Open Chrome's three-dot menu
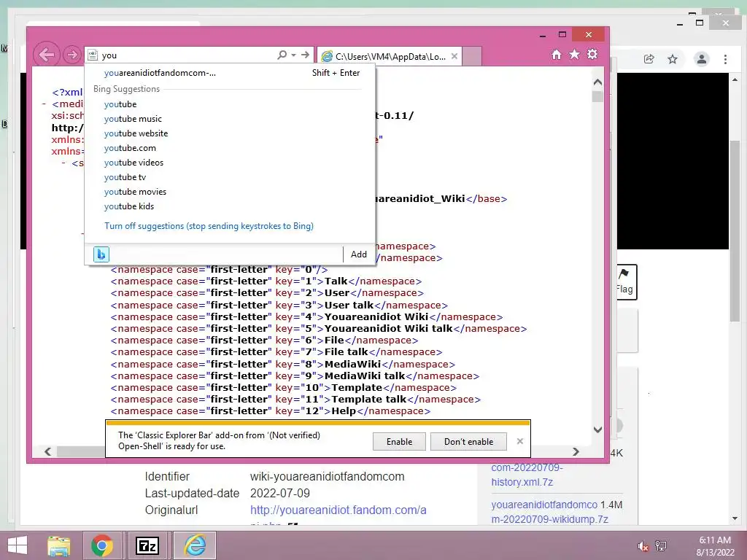 click(x=725, y=59)
